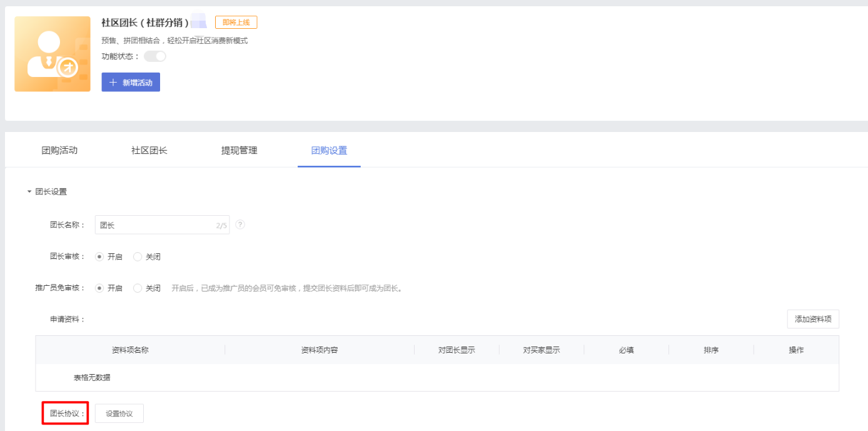This screenshot has height=431, width=868.
Task: Open the 社区团长 tab
Action: point(149,150)
